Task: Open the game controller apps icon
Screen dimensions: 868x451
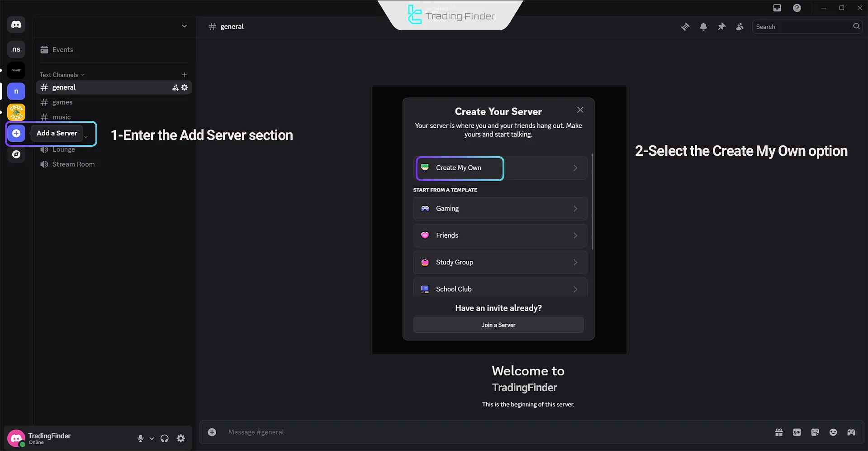Action: 851,432
